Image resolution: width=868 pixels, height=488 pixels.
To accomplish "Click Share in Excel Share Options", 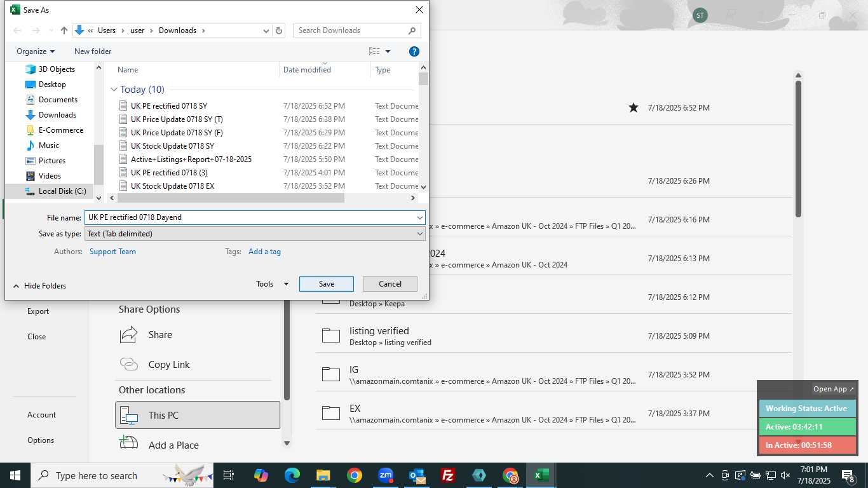I will (160, 335).
